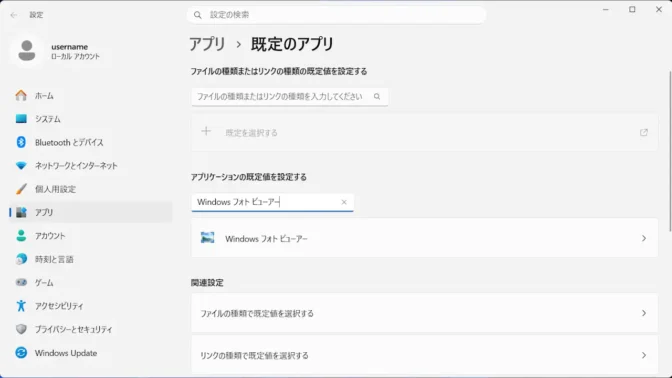672x378 pixels.
Task: Click the Windows Photo Viewer app icon
Action: [207, 238]
